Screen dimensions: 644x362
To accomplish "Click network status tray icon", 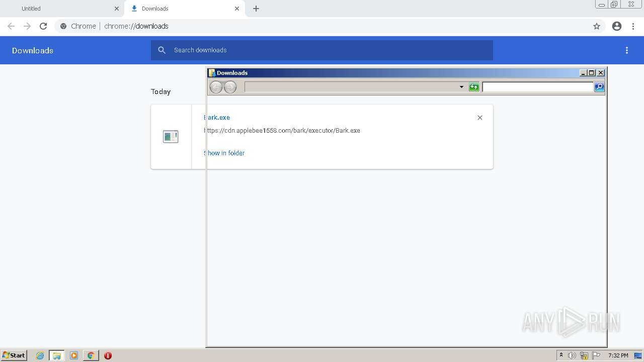I will pos(584,355).
